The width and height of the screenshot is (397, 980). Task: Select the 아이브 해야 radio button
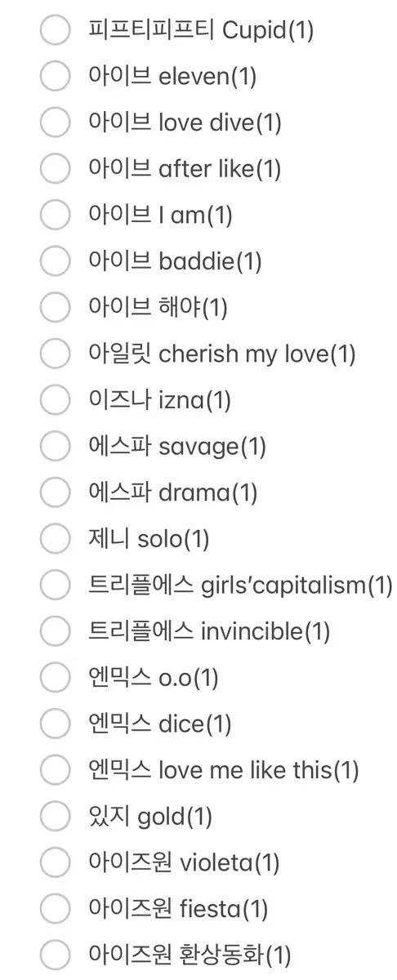click(56, 308)
